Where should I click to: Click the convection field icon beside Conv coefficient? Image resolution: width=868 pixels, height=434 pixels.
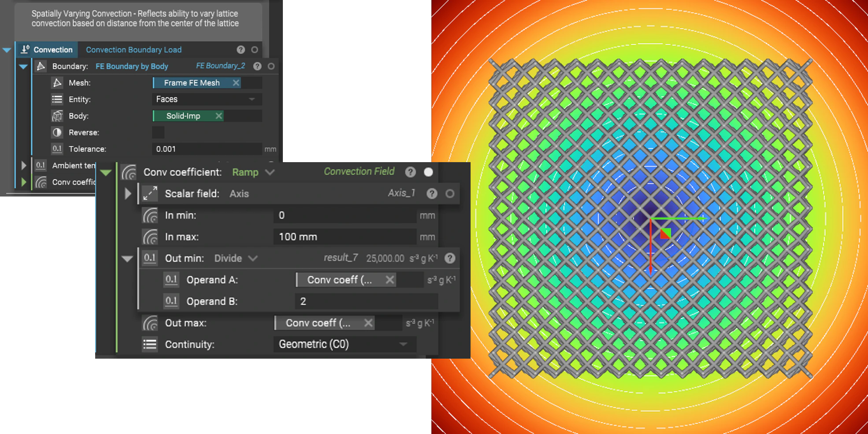pyautogui.click(x=129, y=172)
